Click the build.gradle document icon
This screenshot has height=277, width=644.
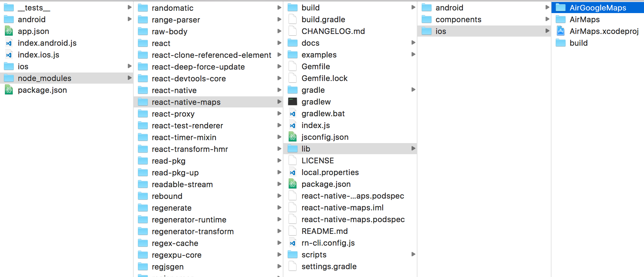click(x=293, y=20)
